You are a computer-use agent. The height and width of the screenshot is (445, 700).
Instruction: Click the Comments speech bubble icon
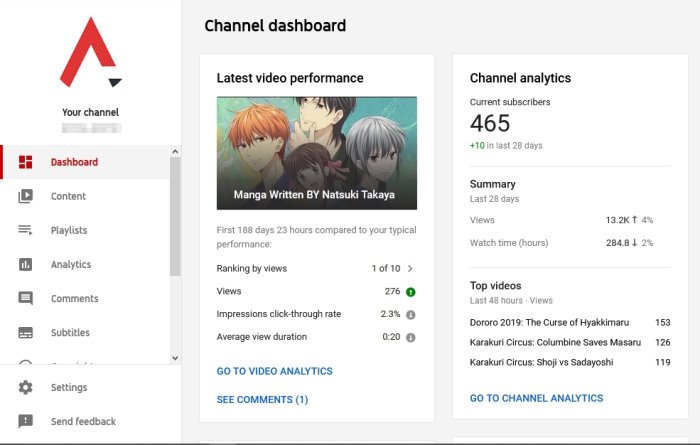pyautogui.click(x=25, y=298)
